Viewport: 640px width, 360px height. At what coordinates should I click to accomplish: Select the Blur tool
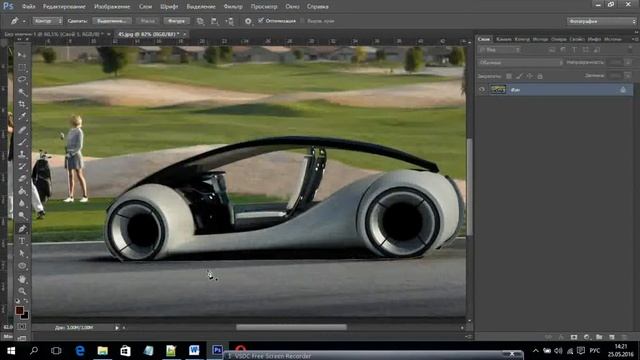pyautogui.click(x=22, y=203)
